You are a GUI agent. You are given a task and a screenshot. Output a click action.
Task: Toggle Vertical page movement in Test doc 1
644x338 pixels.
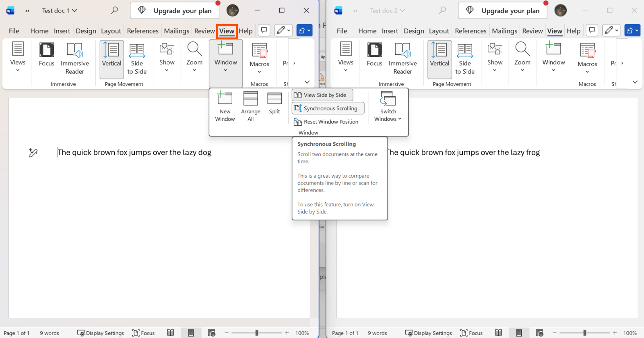coord(111,59)
